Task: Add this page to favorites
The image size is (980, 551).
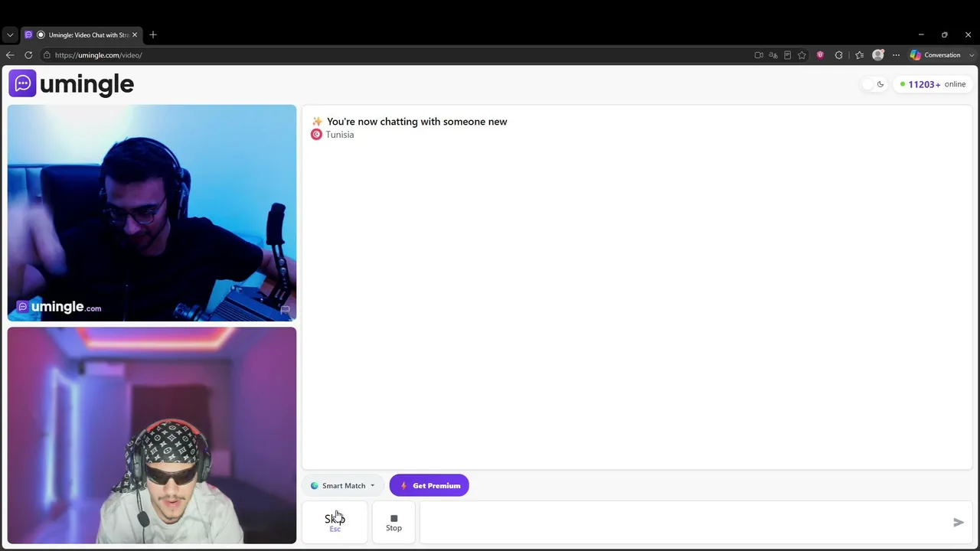Action: pyautogui.click(x=802, y=55)
